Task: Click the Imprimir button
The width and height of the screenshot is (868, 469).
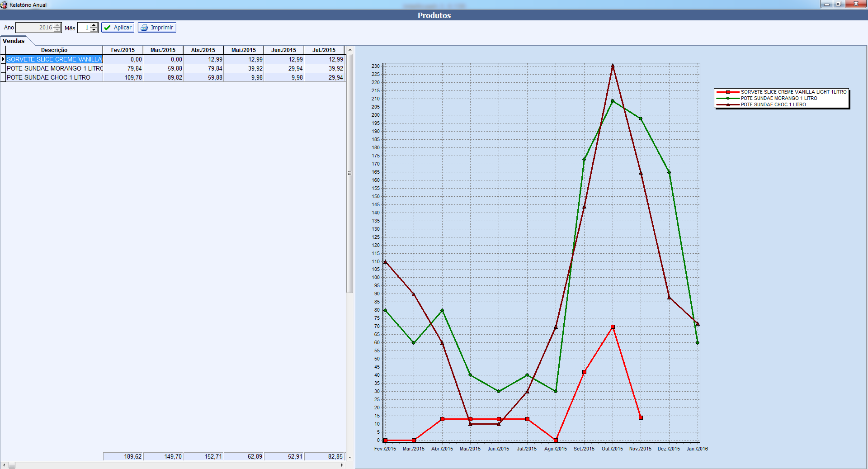Action: pos(157,28)
